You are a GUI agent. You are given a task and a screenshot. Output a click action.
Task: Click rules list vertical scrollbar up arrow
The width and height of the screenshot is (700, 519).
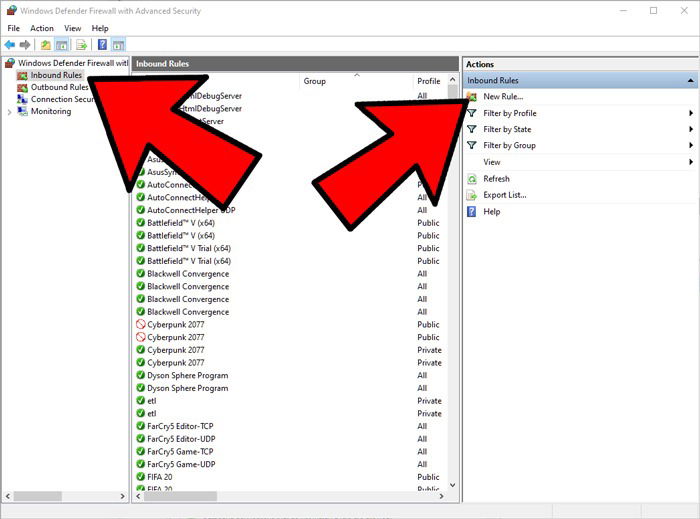pyautogui.click(x=453, y=79)
